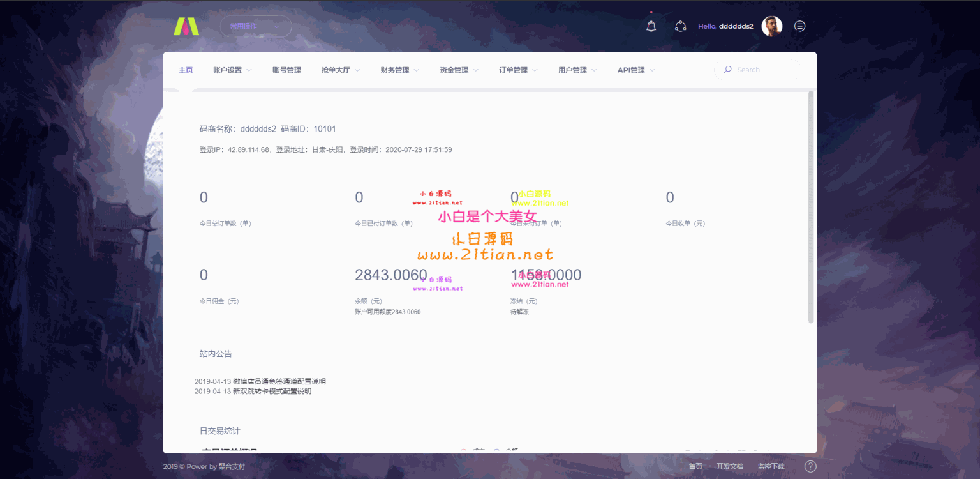Expand the 财务管理 menu

pyautogui.click(x=399, y=70)
